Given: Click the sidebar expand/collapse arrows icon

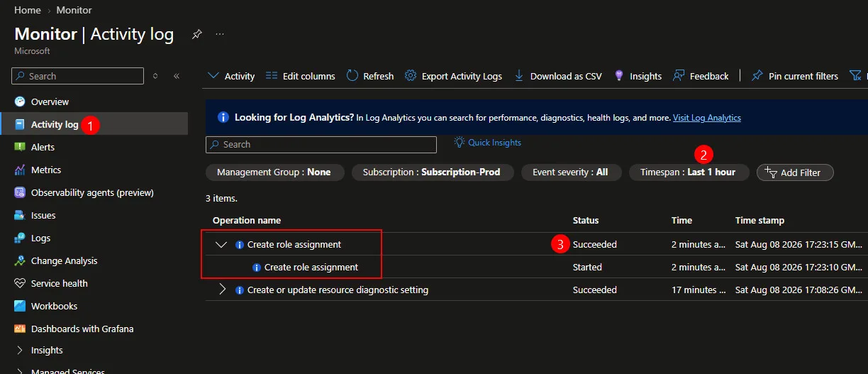Looking at the screenshot, I should [155, 76].
